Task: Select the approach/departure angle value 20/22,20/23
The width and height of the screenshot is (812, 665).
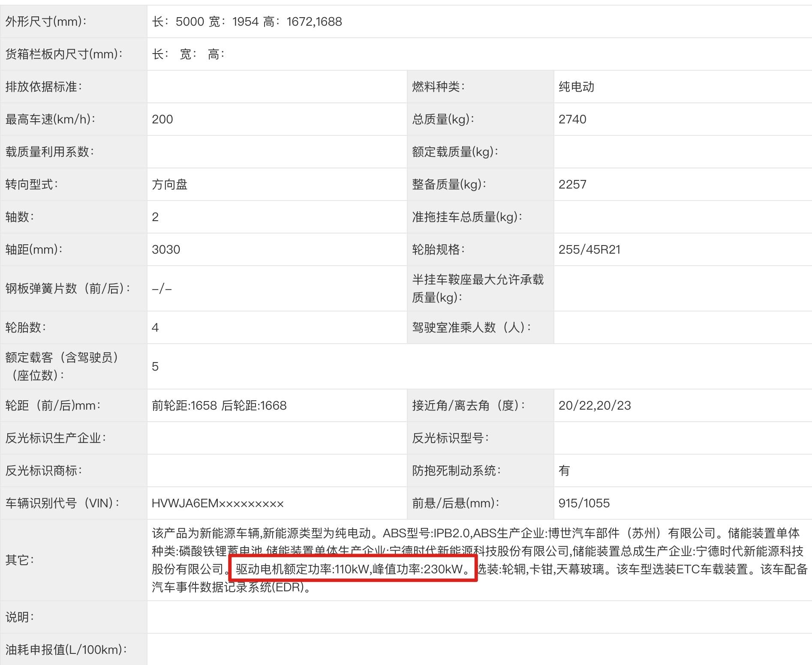Action: (x=595, y=405)
